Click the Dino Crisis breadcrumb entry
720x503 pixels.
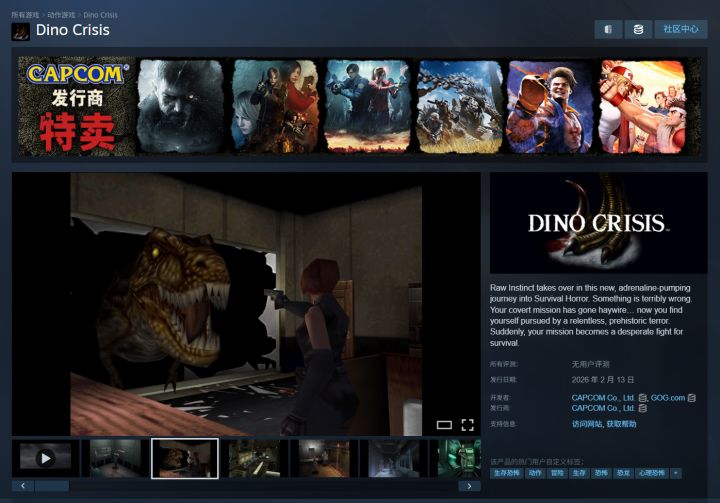(101, 15)
